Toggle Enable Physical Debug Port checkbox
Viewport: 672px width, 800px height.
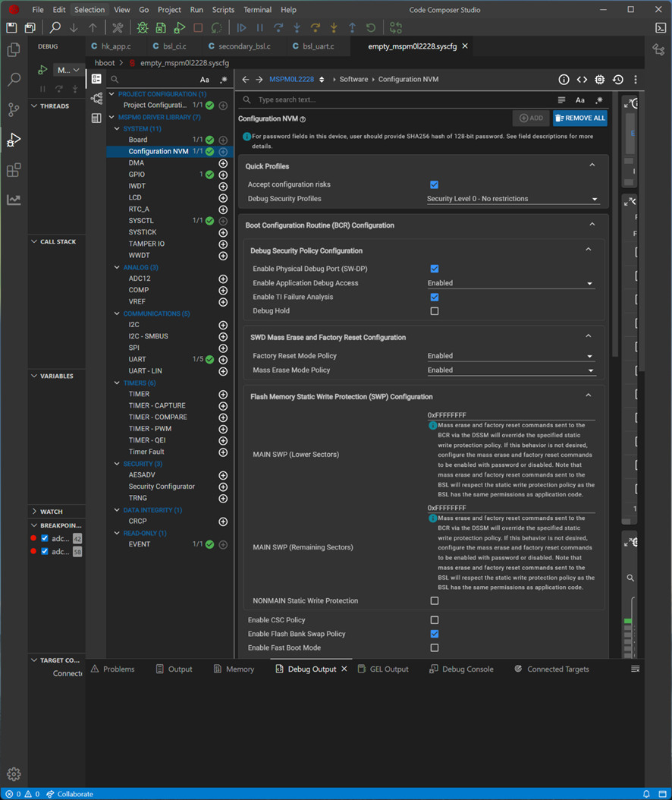[435, 269]
